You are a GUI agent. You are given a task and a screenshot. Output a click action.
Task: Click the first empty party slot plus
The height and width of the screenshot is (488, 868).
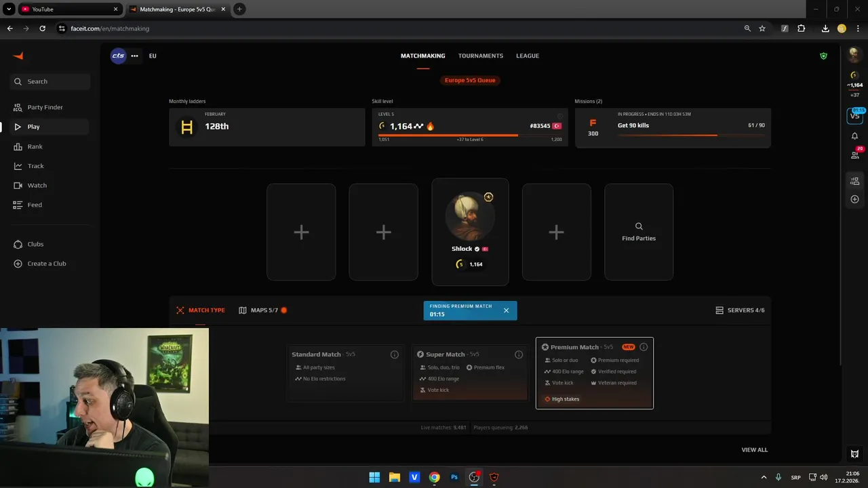pos(301,232)
